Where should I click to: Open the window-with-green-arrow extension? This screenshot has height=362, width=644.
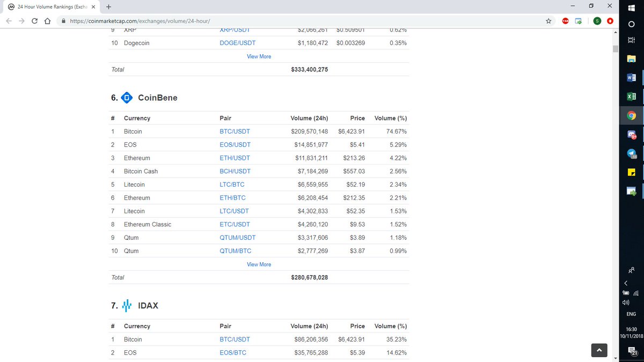pyautogui.click(x=579, y=21)
